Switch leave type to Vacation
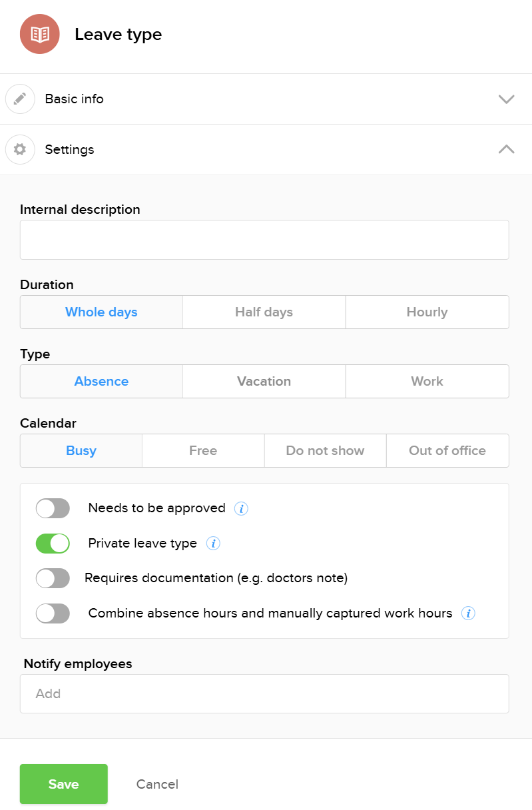Image resolution: width=532 pixels, height=810 pixels. point(264,381)
